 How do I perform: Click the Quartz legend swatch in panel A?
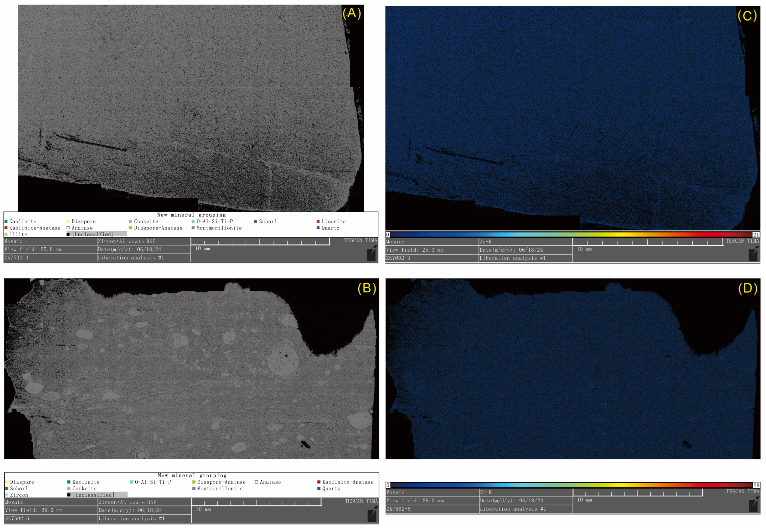click(318, 228)
